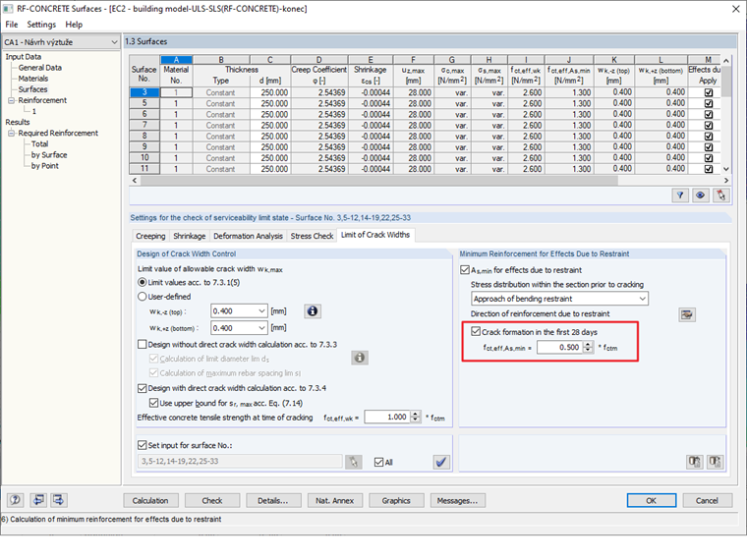Screen dimensions: 747x560
Task: Toggle Design with direct crack width calculation 7.3.4
Action: pyautogui.click(x=142, y=388)
